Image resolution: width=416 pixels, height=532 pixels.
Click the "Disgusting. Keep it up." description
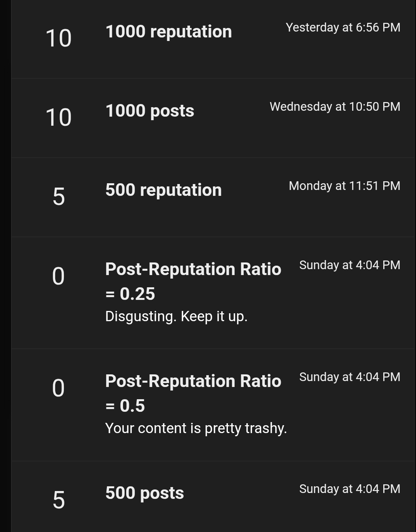(x=176, y=316)
